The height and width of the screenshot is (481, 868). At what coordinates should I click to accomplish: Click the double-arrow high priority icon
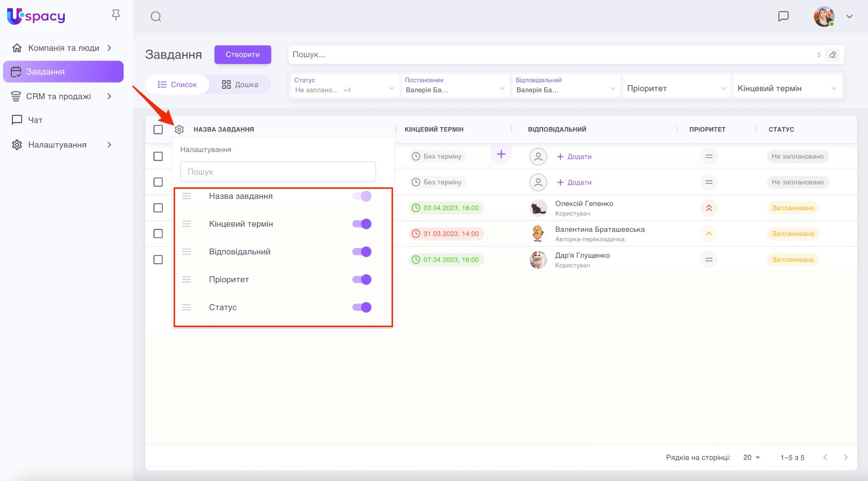pos(709,208)
